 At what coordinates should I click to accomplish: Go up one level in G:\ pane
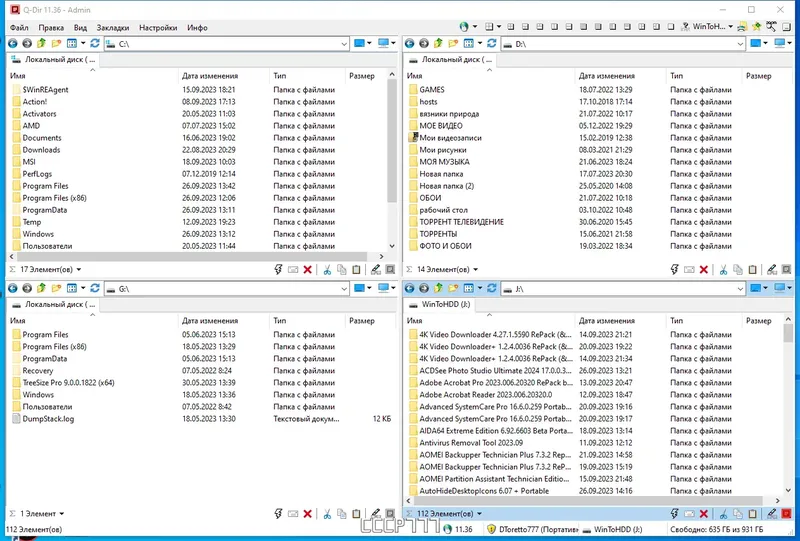[x=41, y=288]
